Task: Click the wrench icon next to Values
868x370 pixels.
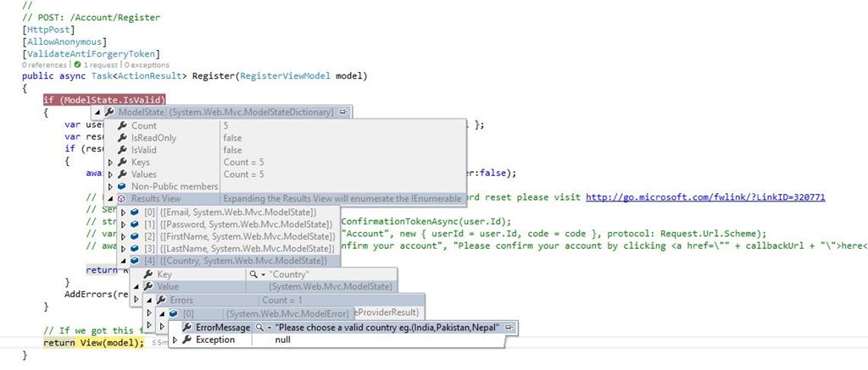Action: coord(122,174)
